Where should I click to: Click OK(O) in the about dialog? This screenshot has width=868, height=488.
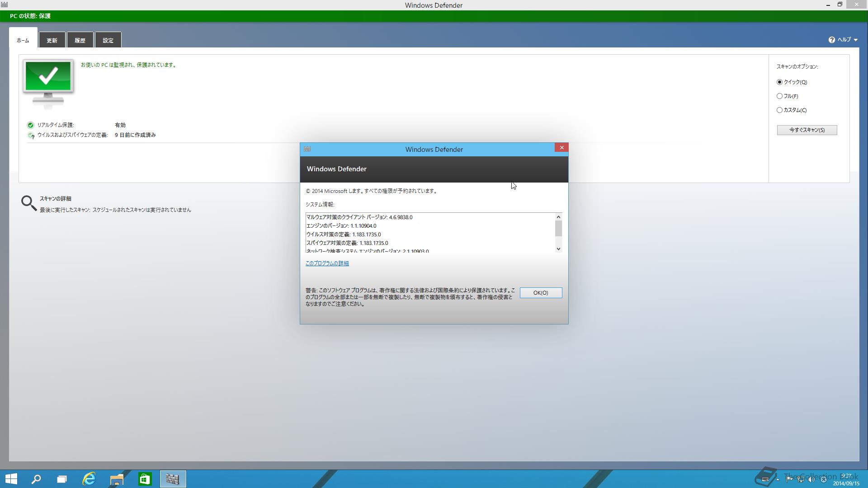541,293
